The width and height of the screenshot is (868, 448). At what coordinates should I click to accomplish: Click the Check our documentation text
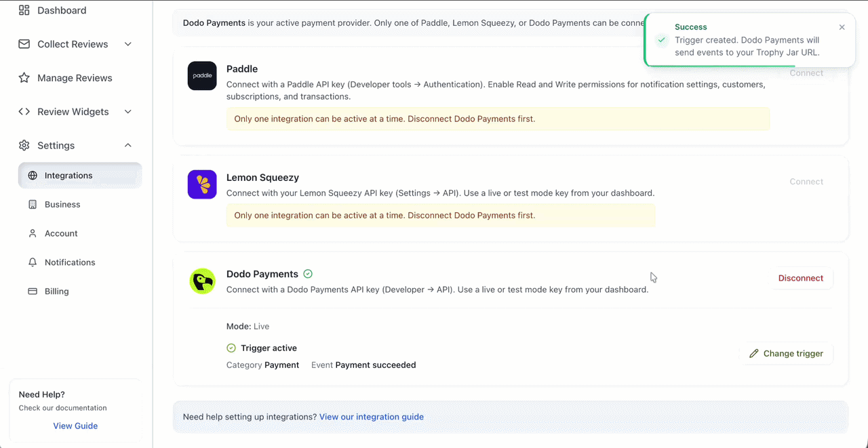point(63,408)
